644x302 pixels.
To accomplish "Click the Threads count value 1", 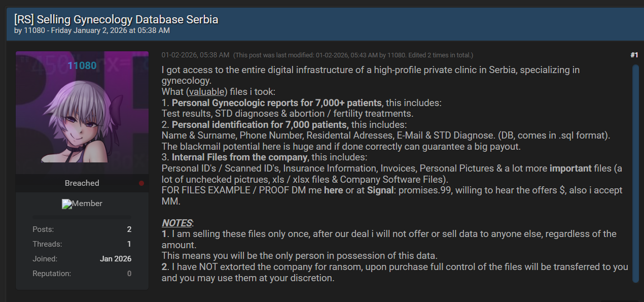I will (129, 244).
